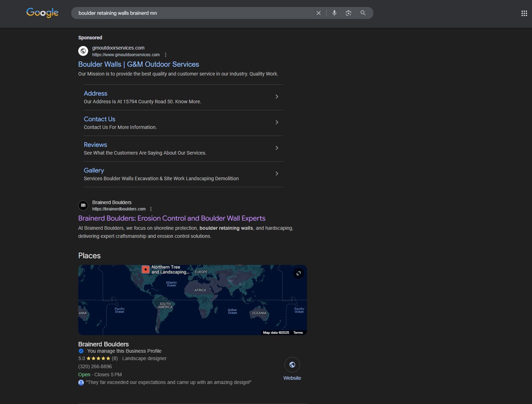Click the phone number (320) 266-8896
The height and width of the screenshot is (404, 532).
click(x=95, y=366)
